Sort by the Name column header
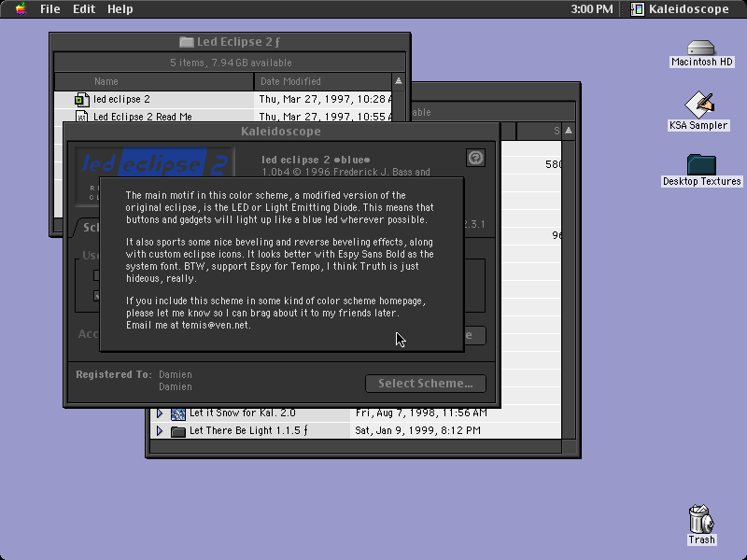The image size is (747, 560). click(x=154, y=81)
